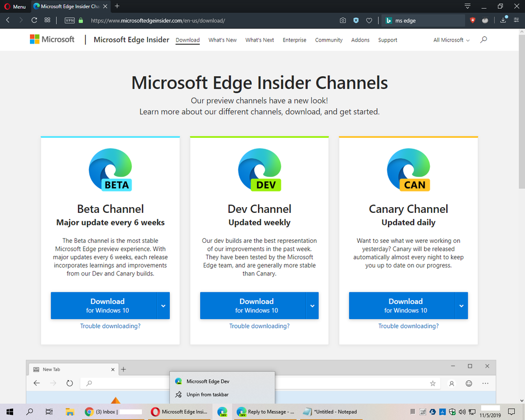Open a new tab with the plus button
Viewport: 525px width, 420px height.
point(117,6)
